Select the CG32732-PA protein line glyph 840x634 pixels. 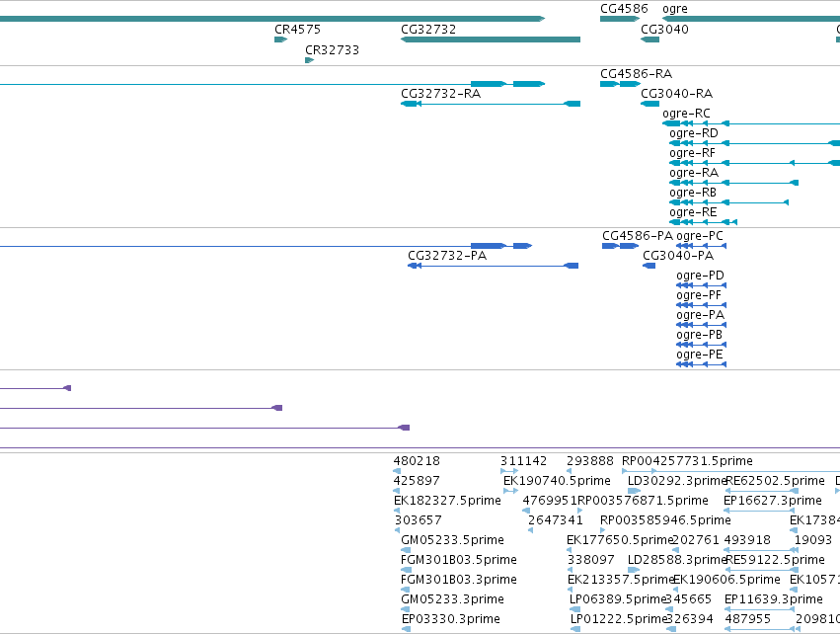point(493,266)
